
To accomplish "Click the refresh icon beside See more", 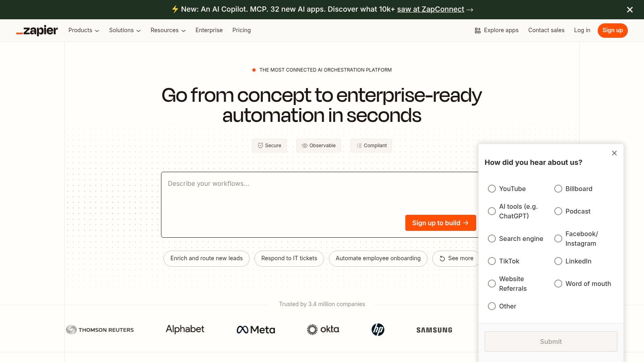I will pyautogui.click(x=442, y=259).
